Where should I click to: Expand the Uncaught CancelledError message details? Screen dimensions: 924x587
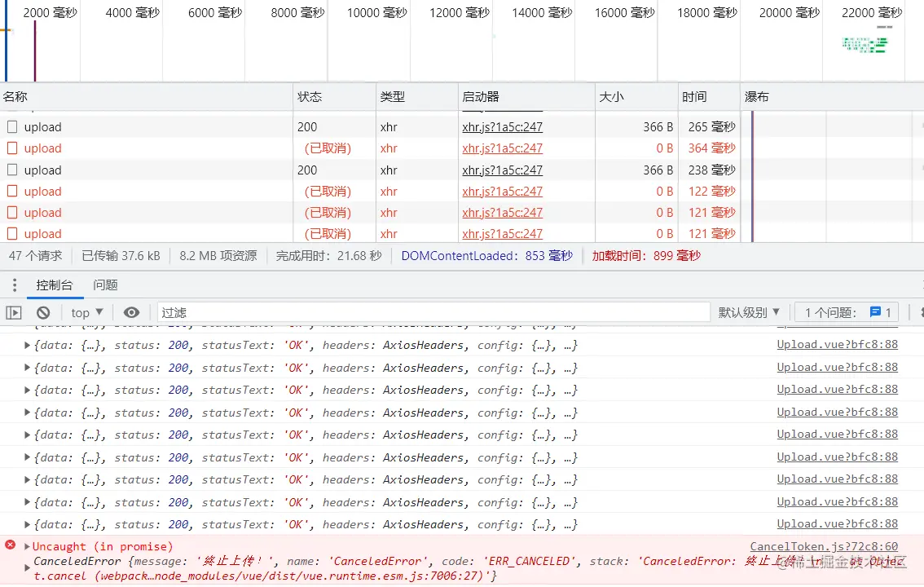[26, 546]
